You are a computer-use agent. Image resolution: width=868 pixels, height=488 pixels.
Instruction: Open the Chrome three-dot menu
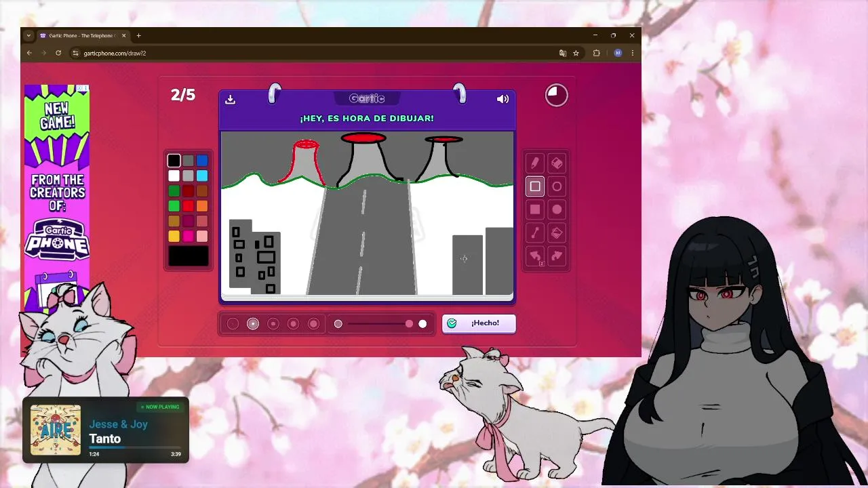click(x=633, y=53)
